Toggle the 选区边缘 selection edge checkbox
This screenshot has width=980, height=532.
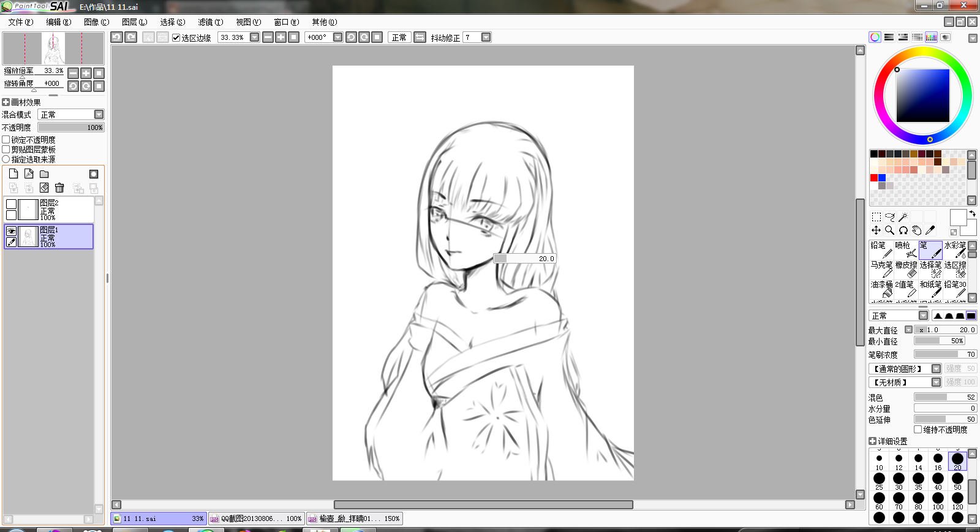(x=176, y=38)
